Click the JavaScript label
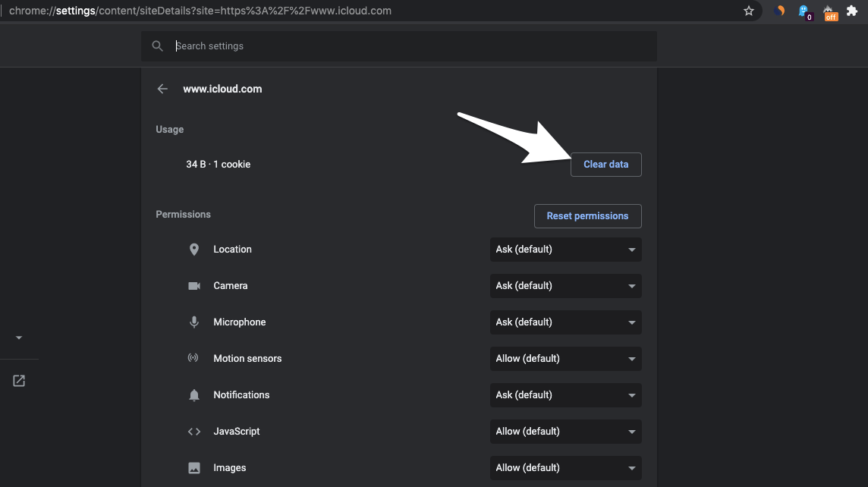868x487 pixels. [237, 432]
